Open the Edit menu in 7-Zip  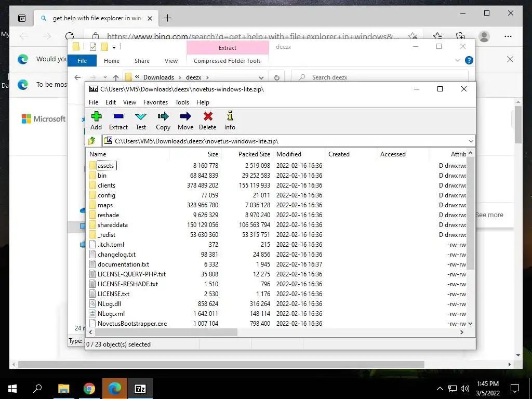click(x=111, y=102)
